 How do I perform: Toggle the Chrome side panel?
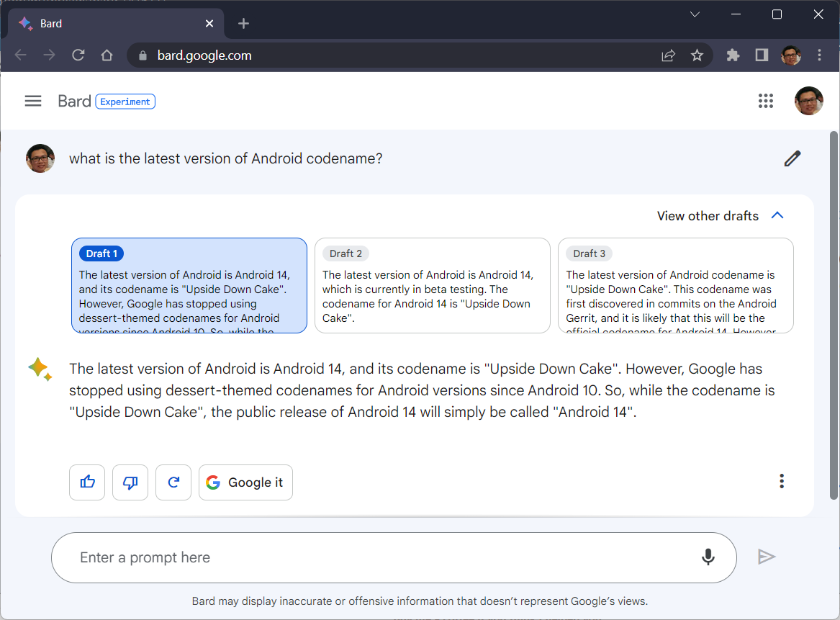click(762, 55)
